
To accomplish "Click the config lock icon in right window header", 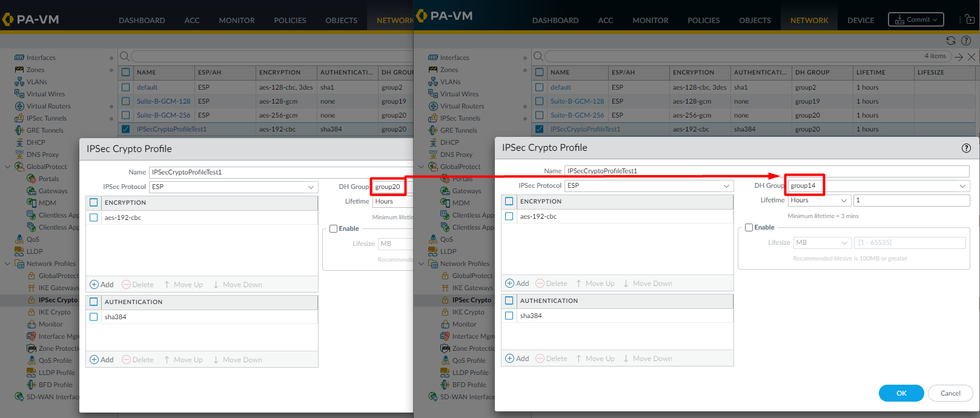I will click(970, 19).
